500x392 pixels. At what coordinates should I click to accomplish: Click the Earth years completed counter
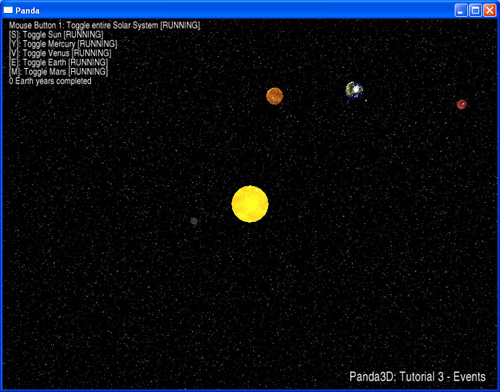(x=50, y=81)
